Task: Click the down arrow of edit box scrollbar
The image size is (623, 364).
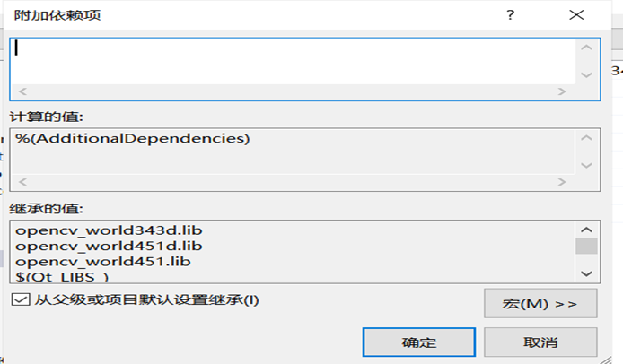Action: (586, 74)
